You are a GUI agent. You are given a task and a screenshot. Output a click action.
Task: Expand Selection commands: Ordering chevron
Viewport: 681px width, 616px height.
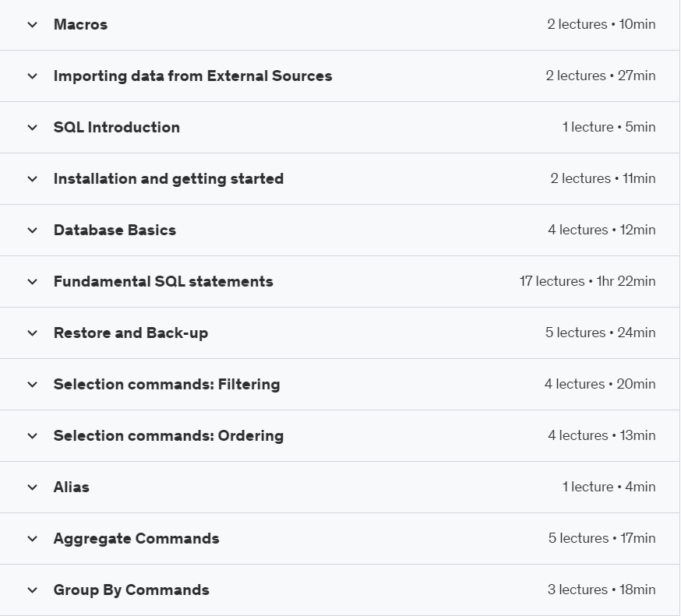[x=32, y=436]
